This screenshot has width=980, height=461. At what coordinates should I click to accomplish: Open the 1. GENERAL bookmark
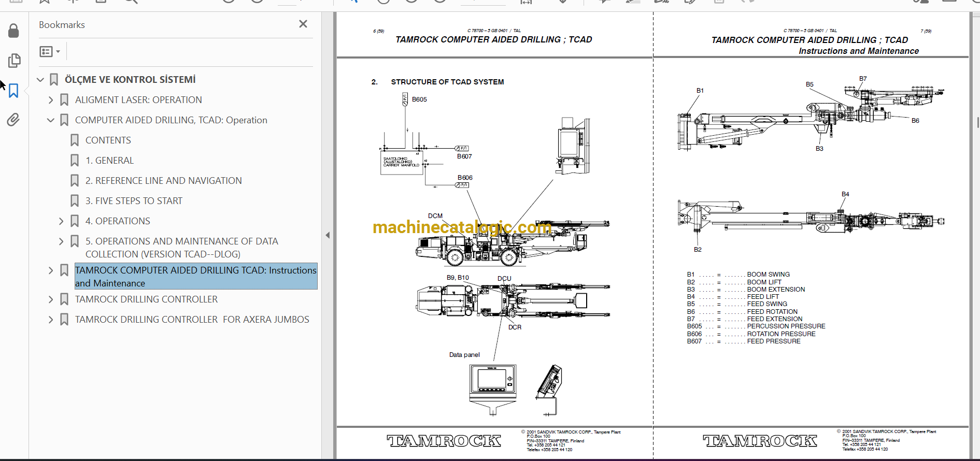pyautogui.click(x=110, y=161)
